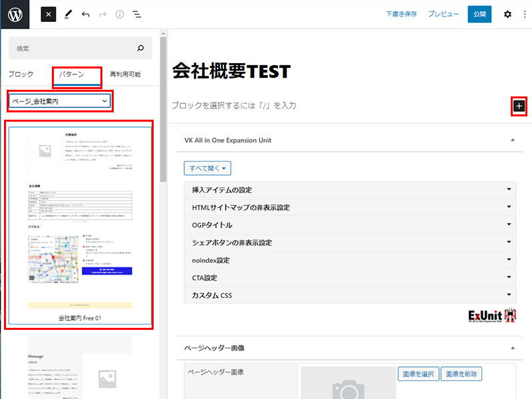The width and height of the screenshot is (532, 399).
Task: Select the pencil edit tool
Action: 68,14
